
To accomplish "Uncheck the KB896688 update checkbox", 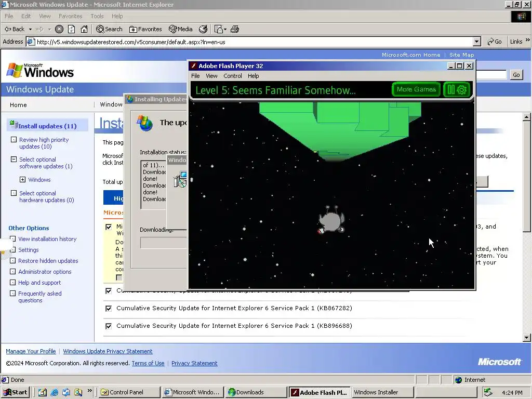I will click(109, 326).
